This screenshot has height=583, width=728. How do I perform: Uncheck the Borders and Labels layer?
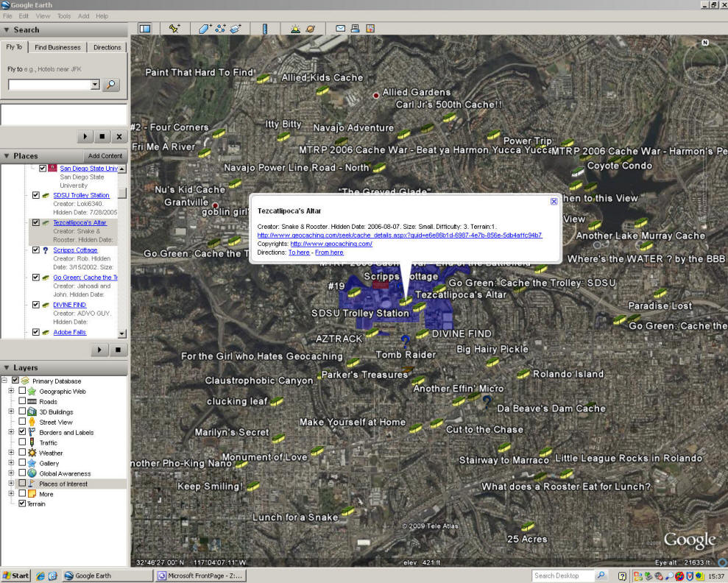point(22,431)
